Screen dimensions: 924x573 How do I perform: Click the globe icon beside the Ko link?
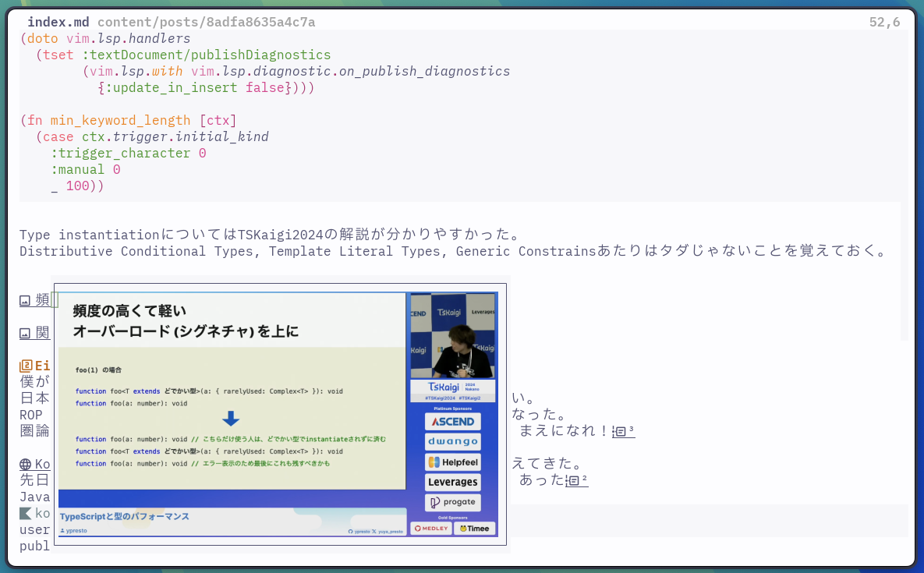pyautogui.click(x=25, y=463)
